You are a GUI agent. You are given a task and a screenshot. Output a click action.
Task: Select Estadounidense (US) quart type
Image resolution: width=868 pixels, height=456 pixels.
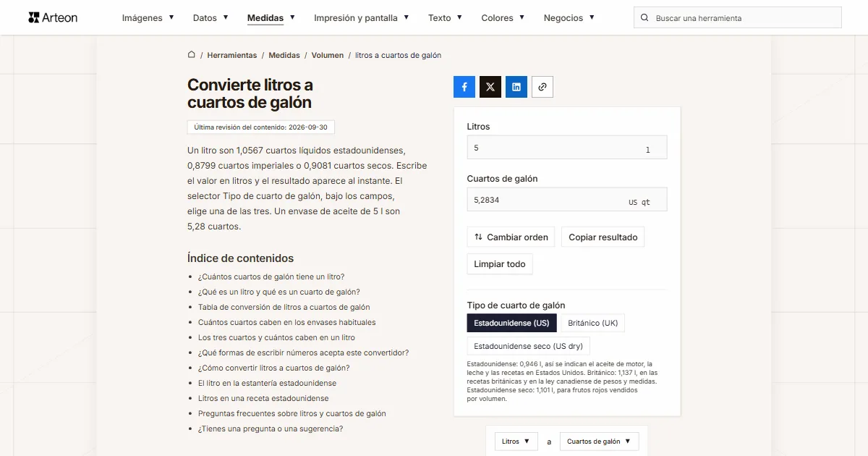[511, 323]
